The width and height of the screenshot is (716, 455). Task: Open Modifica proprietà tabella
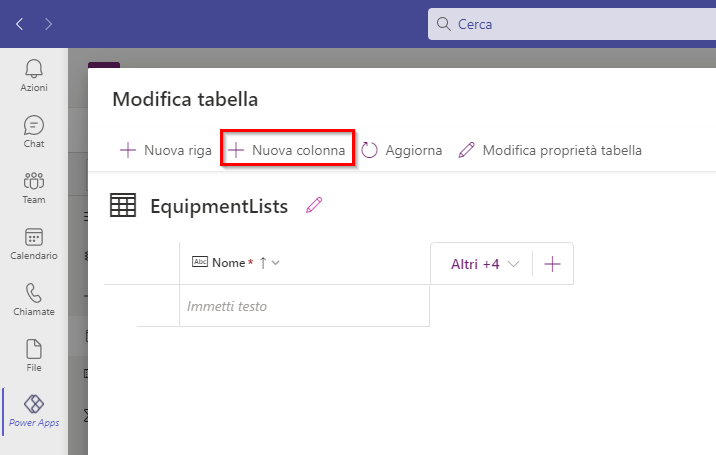pyautogui.click(x=550, y=150)
